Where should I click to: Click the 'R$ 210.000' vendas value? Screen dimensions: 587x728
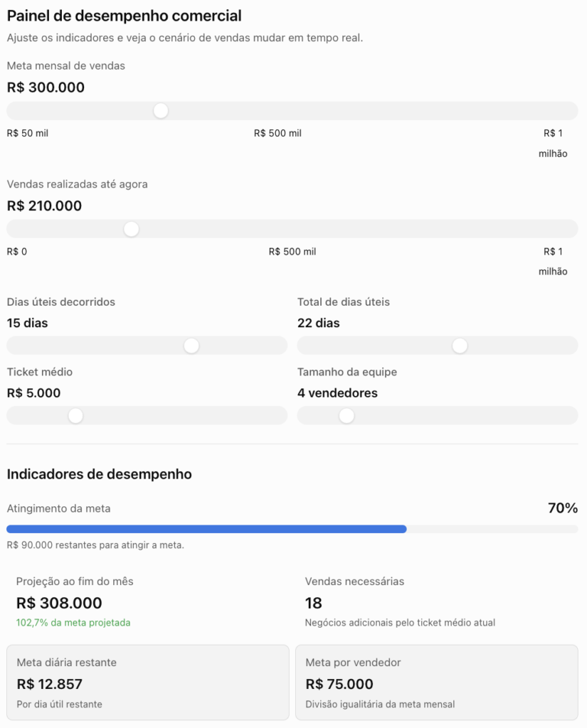44,205
